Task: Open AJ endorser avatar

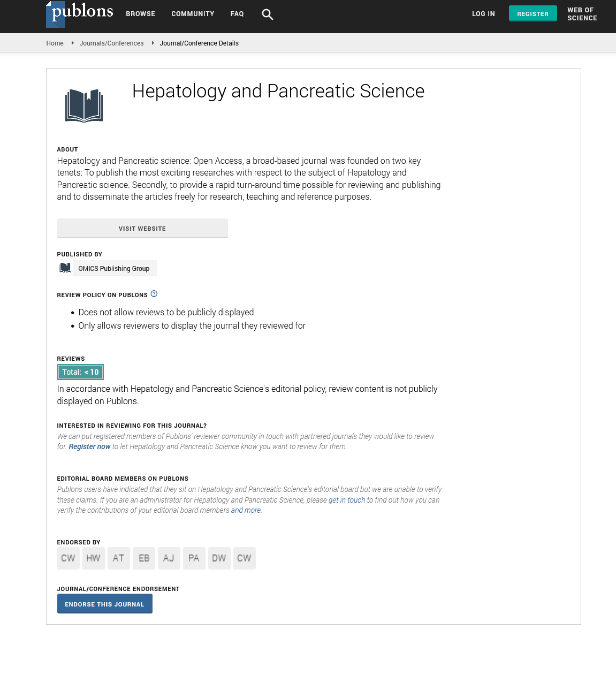Action: tap(169, 558)
